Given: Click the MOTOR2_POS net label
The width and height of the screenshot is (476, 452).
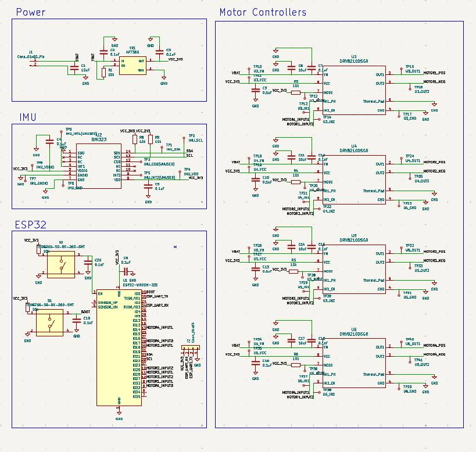Looking at the screenshot, I should point(434,162).
